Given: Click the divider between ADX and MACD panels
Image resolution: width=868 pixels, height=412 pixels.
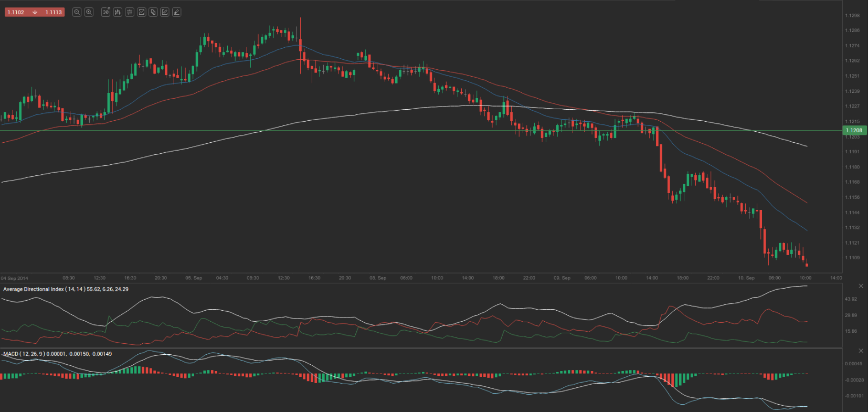Looking at the screenshot, I should click(420, 348).
